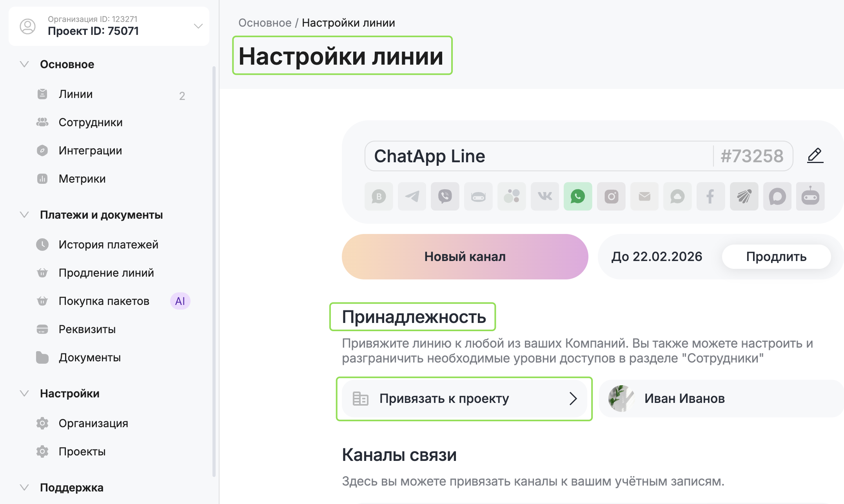The width and height of the screenshot is (844, 504).
Task: Go to История платежей menu item
Action: pos(108,245)
